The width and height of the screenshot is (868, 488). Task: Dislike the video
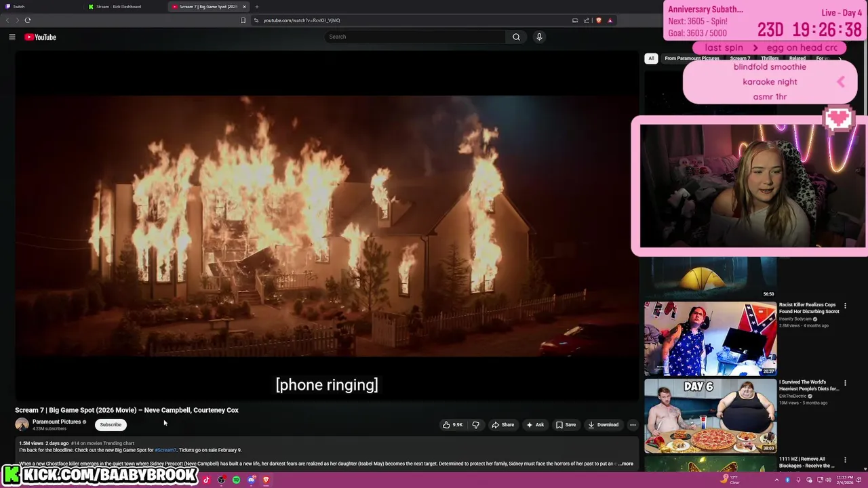coord(475,425)
